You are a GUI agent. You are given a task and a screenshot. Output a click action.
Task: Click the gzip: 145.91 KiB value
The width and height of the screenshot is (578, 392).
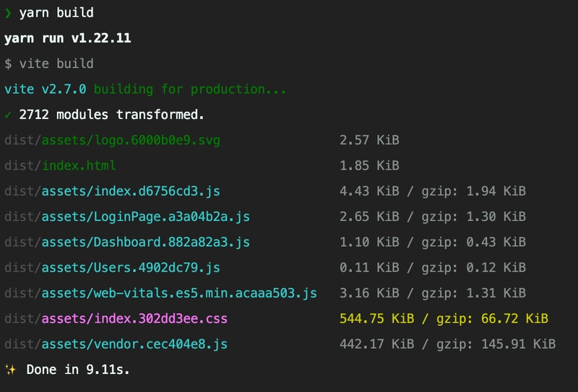click(496, 344)
